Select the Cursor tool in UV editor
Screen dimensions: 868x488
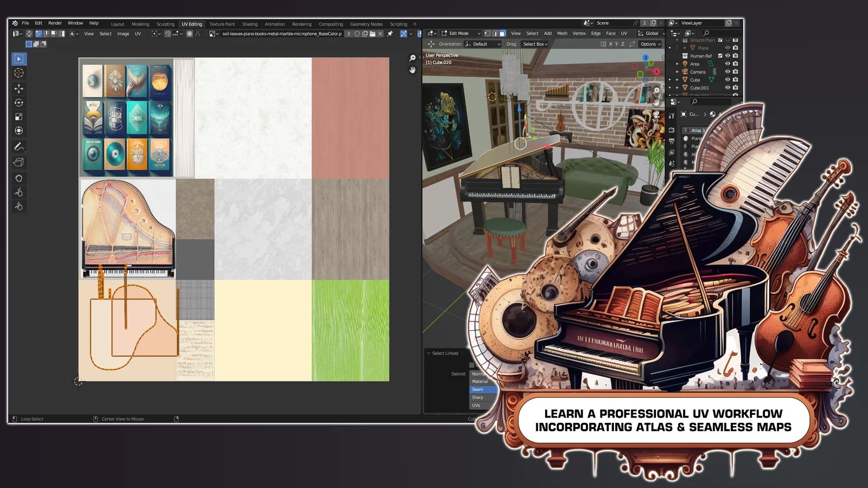19,73
